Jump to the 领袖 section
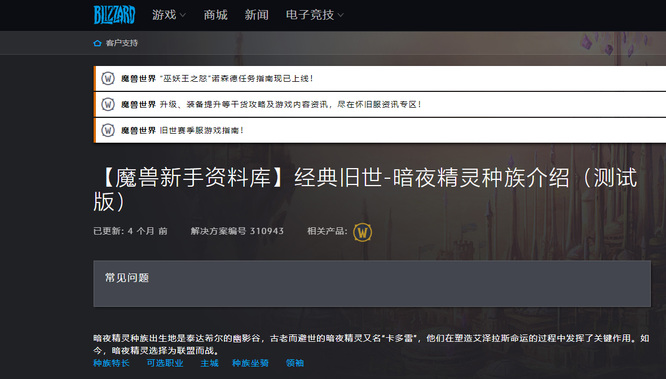Viewport: 666px width, 379px height. [x=295, y=363]
